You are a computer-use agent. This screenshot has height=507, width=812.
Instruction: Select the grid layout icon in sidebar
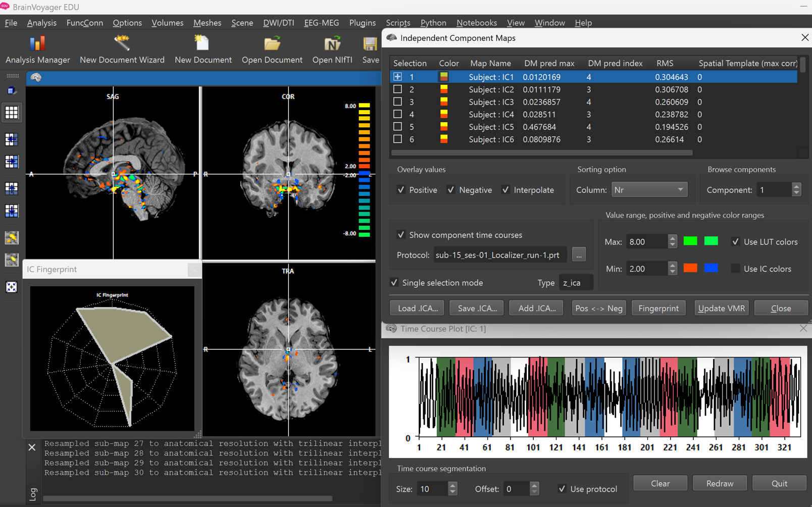[11, 113]
